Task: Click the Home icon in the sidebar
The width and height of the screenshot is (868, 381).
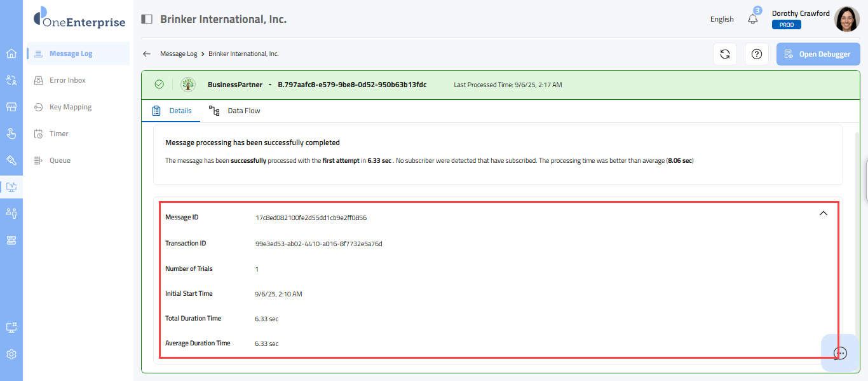Action: pos(11,53)
